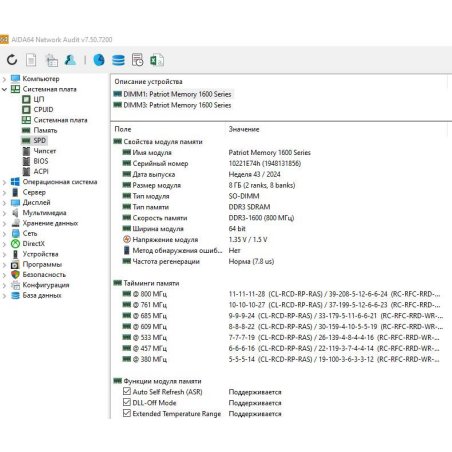Select the Безопасность tree node

click(44, 275)
